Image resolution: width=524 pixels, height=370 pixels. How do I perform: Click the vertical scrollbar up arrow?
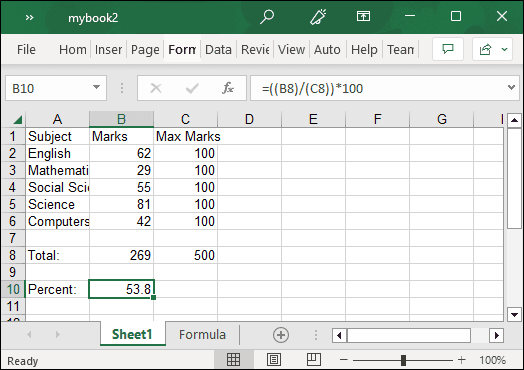(x=514, y=120)
